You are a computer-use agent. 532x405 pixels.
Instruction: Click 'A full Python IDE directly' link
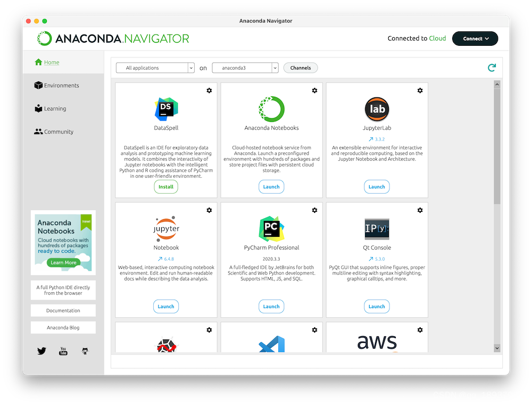point(63,290)
